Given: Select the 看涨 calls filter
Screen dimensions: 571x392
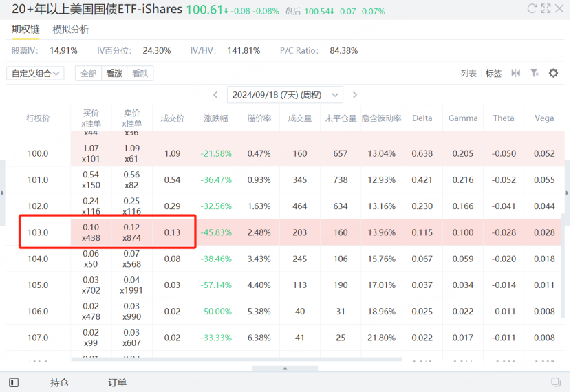Looking at the screenshot, I should [114, 73].
